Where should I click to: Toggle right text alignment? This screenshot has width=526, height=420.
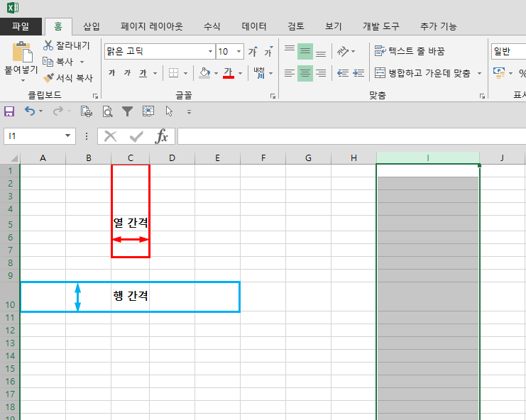[x=321, y=73]
